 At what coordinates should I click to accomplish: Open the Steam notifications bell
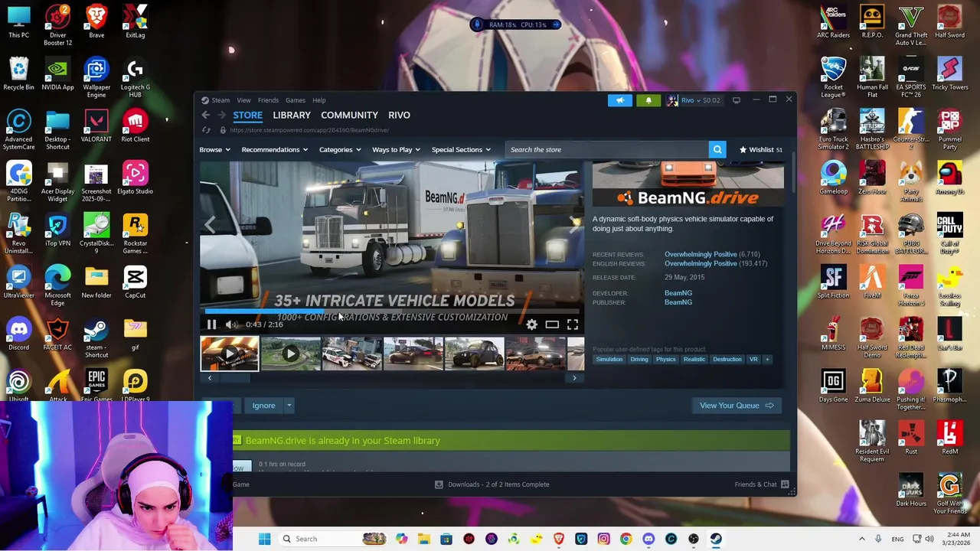tap(648, 100)
